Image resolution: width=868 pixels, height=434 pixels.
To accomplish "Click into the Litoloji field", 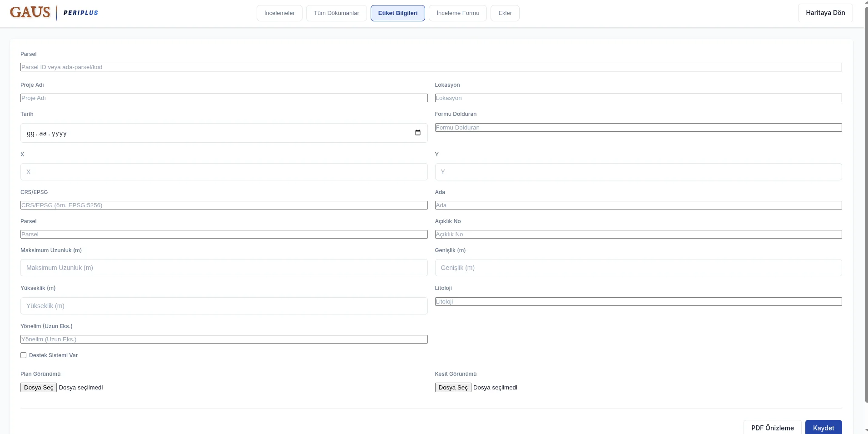I will (638, 302).
